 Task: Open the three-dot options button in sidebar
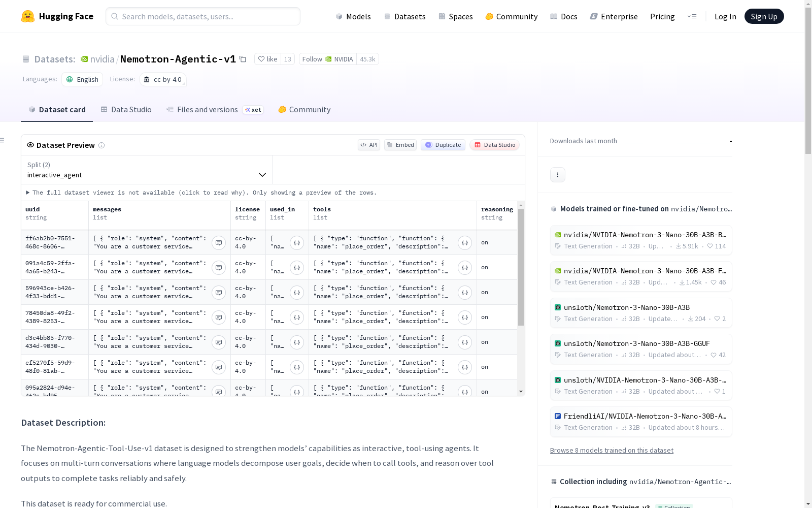click(x=558, y=175)
